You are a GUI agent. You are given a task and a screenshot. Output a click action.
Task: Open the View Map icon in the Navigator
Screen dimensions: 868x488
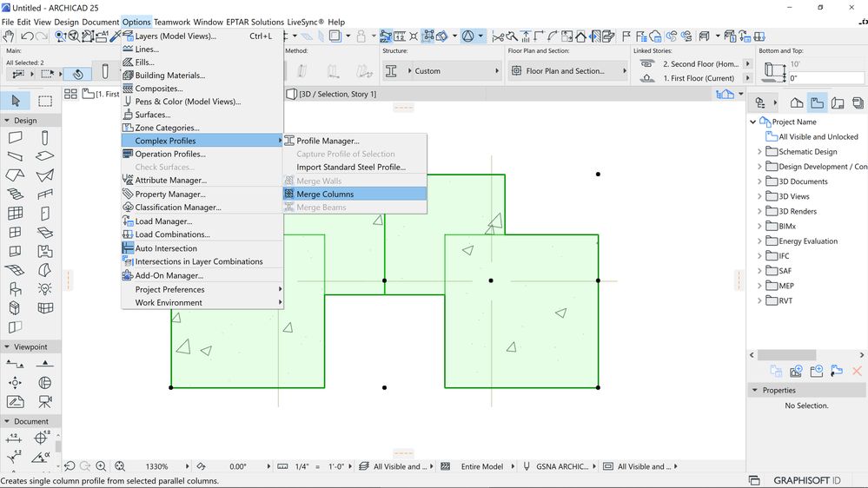pyautogui.click(x=817, y=103)
